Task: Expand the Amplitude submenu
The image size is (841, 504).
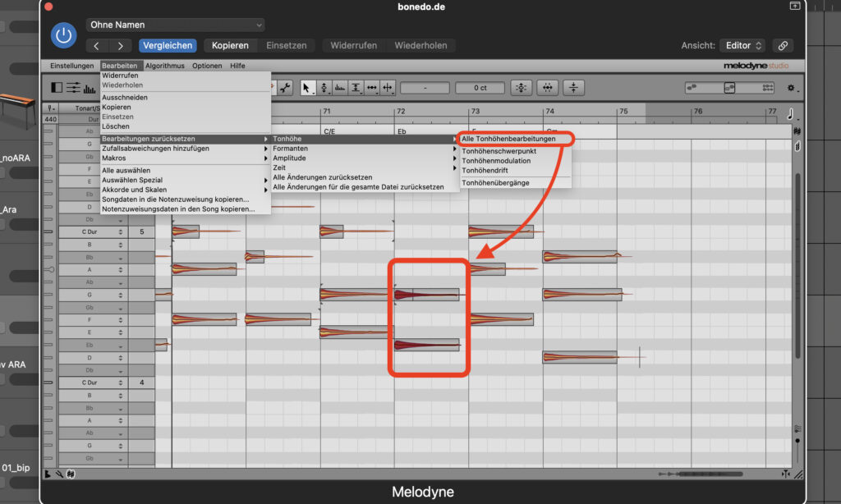Action: [x=365, y=158]
